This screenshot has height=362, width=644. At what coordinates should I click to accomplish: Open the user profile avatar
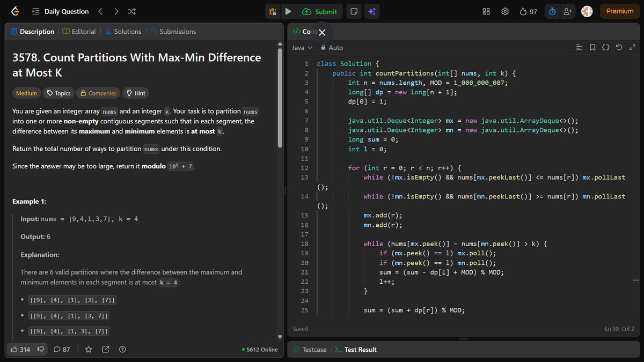click(x=587, y=11)
